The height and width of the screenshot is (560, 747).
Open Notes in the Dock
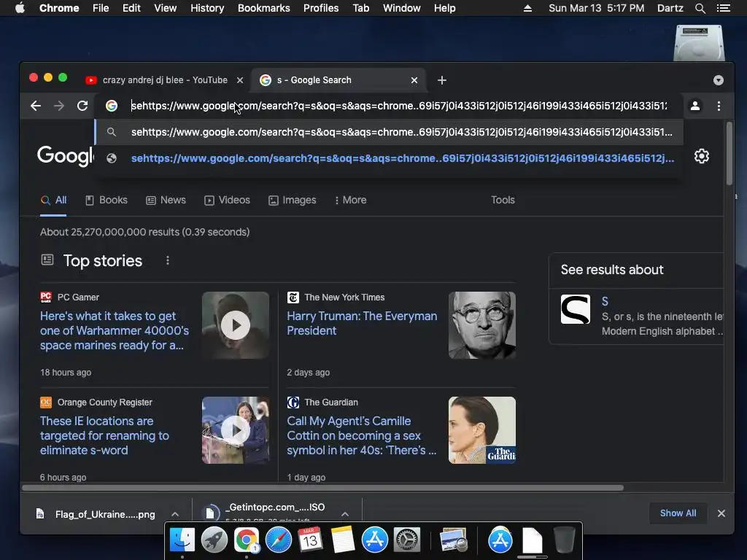[343, 540]
